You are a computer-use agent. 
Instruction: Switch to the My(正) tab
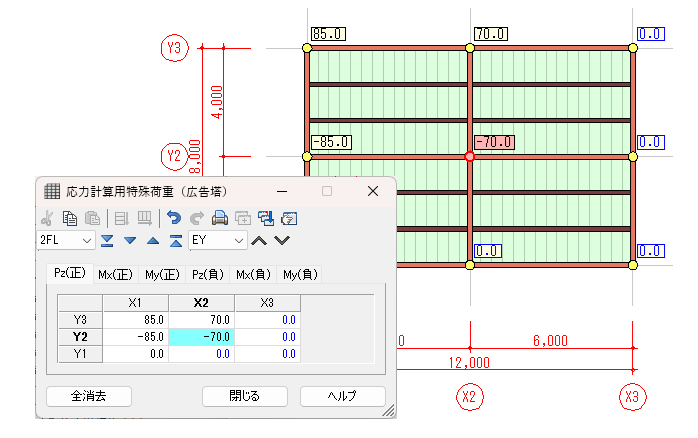[162, 275]
